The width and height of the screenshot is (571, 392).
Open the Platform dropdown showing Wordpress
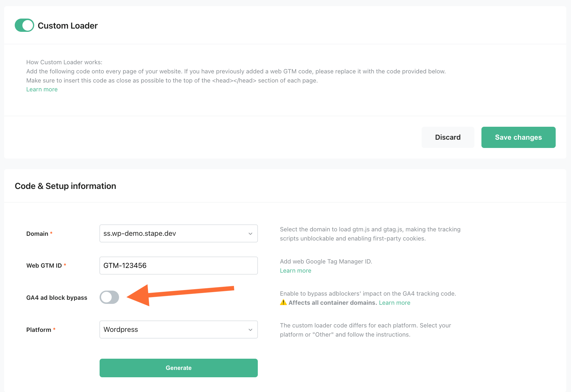point(178,330)
